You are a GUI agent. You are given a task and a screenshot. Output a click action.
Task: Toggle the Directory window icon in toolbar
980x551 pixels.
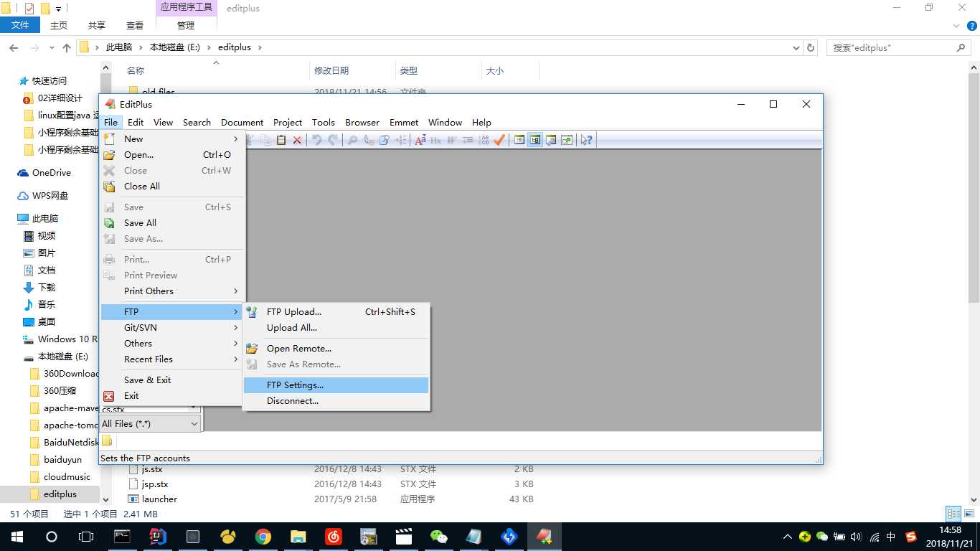click(519, 140)
